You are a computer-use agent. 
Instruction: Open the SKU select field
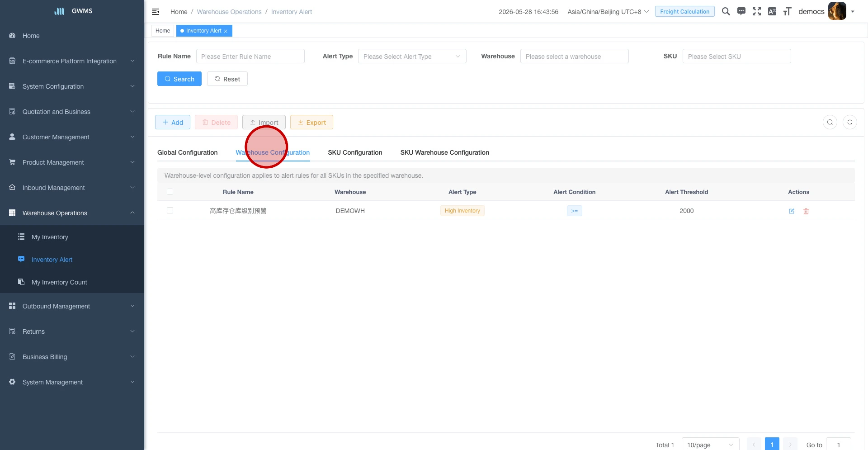click(x=737, y=56)
